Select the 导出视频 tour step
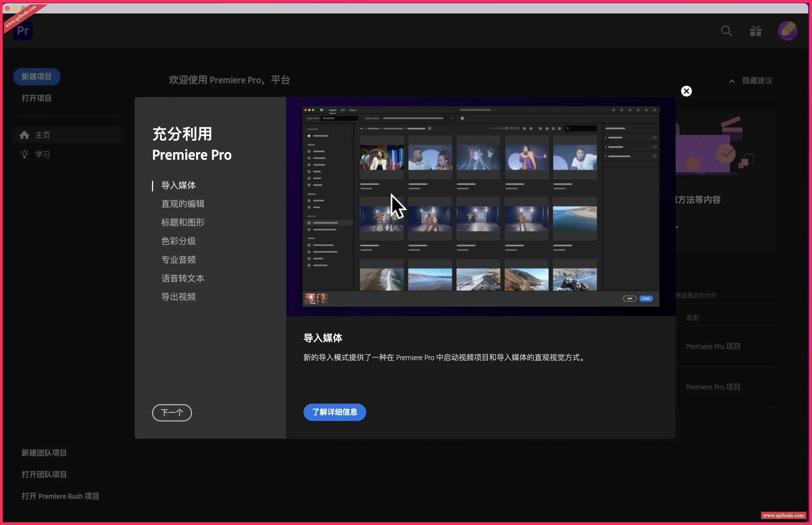This screenshot has width=812, height=525. tap(178, 297)
